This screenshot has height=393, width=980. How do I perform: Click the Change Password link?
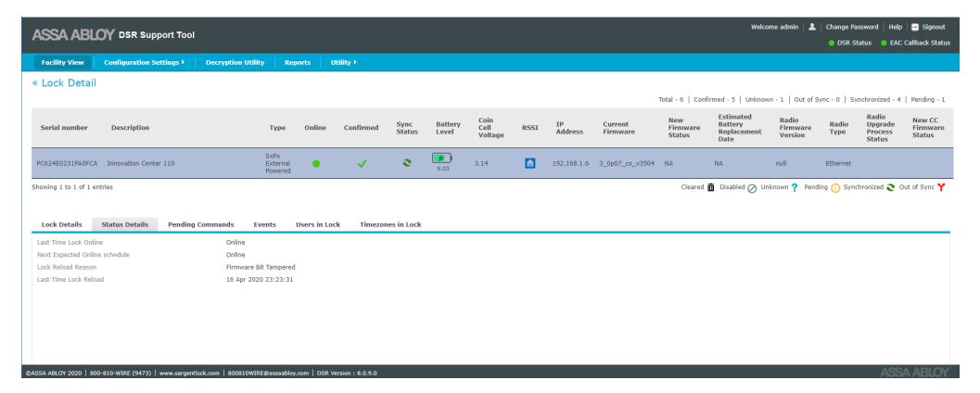coord(852,27)
